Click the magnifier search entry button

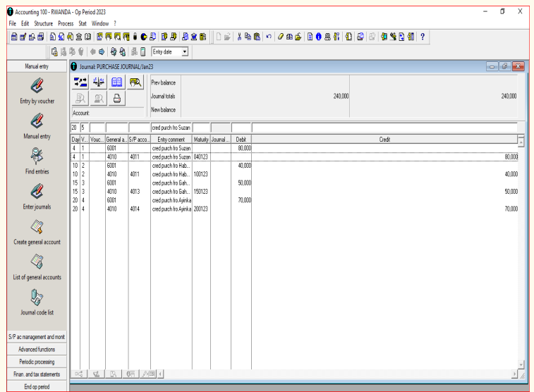click(135, 82)
